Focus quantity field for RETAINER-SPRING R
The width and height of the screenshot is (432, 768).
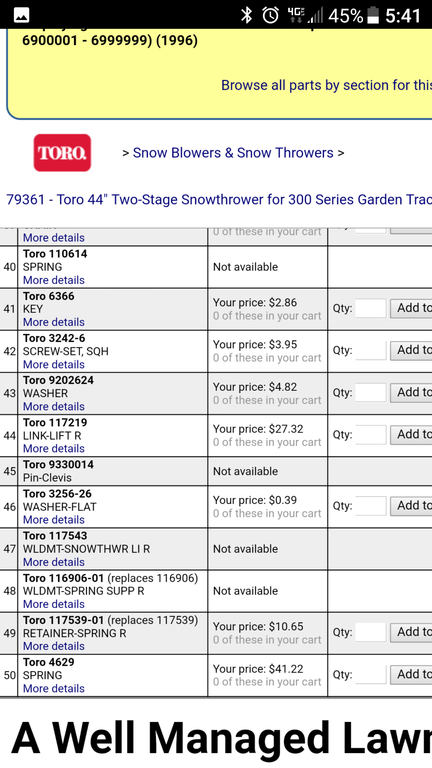click(371, 632)
